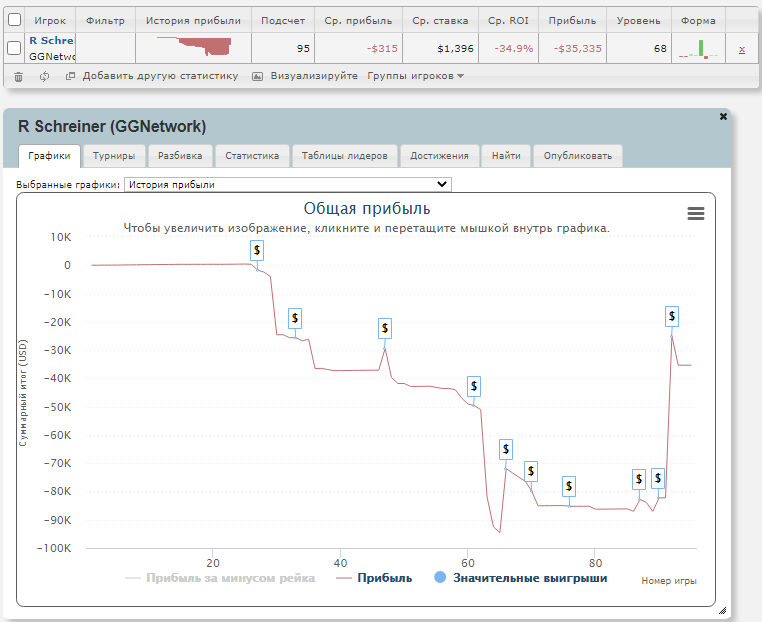Click the form sparkline mini chart

pyautogui.click(x=698, y=49)
